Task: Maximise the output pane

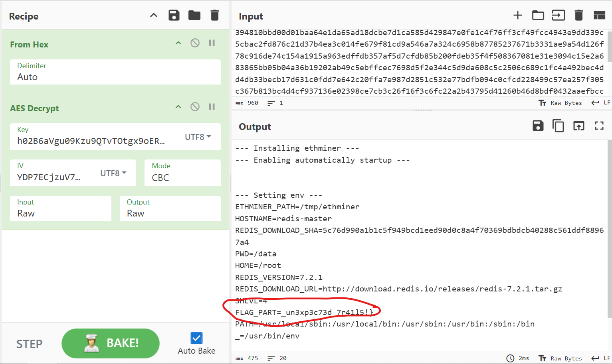Action: click(x=599, y=126)
